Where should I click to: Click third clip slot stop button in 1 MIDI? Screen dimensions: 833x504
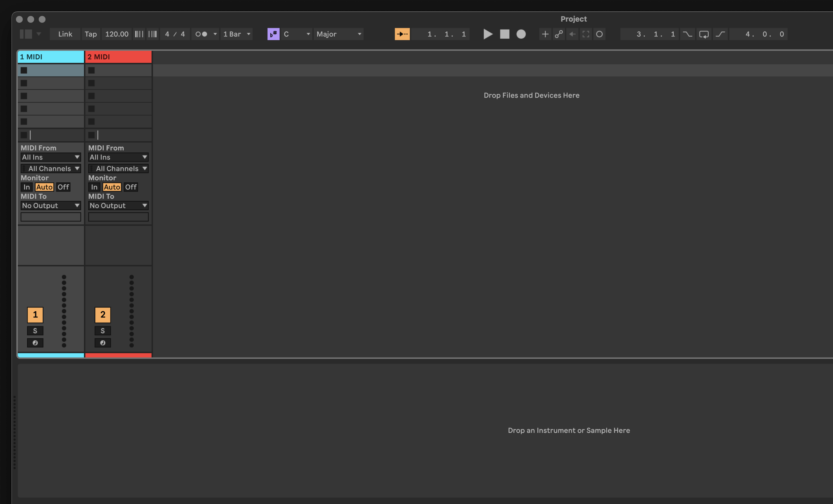pos(24,96)
